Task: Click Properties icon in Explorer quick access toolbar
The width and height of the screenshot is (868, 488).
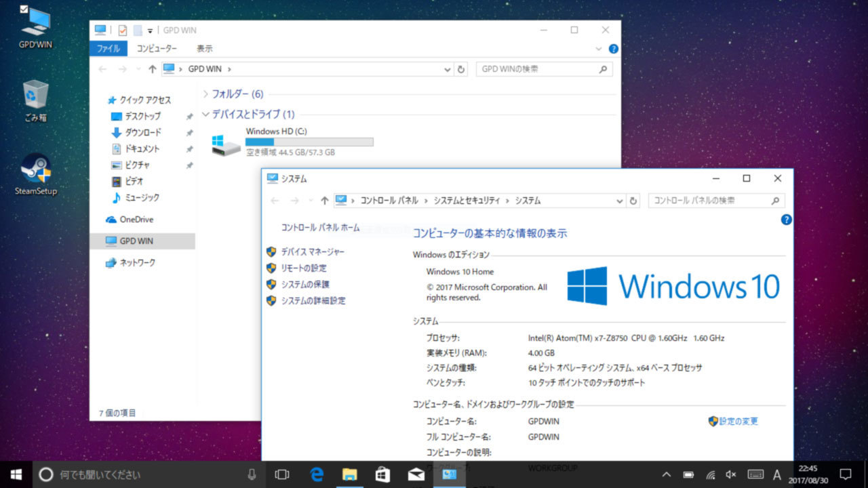Action: click(x=122, y=30)
